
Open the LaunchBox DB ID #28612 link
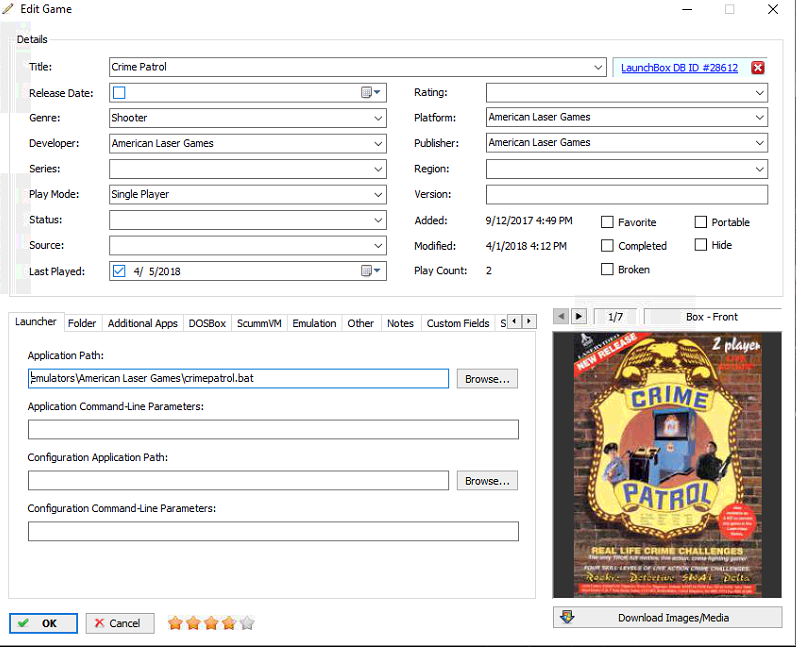tap(679, 68)
